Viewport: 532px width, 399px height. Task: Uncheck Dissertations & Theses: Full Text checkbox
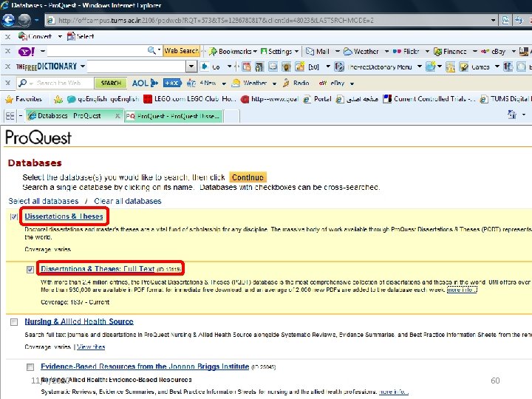30,270
